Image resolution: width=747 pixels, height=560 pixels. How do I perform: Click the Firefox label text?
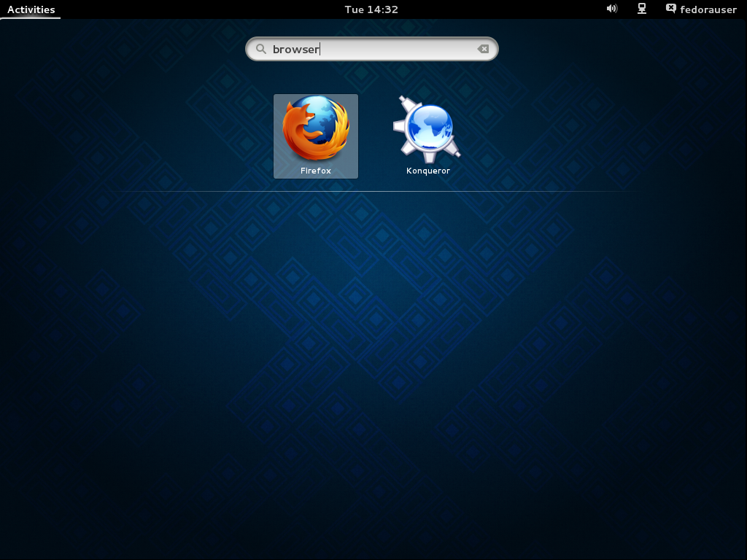coord(315,171)
